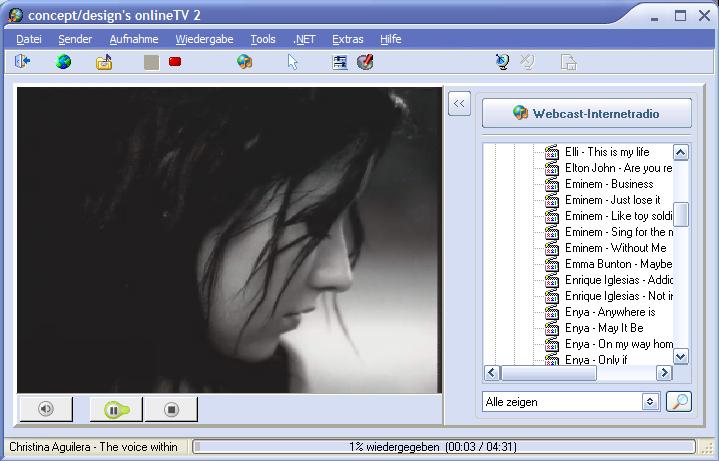Select Enrique Iglesias - Not in... entry
Screen dimensions: 719x461
(619, 296)
